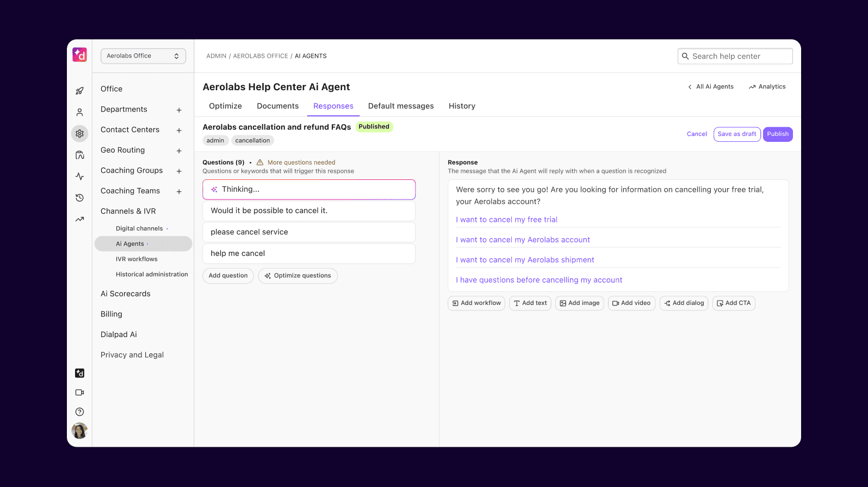This screenshot has height=487, width=868.
Task: Open the history clock sidebar icon
Action: (x=79, y=198)
